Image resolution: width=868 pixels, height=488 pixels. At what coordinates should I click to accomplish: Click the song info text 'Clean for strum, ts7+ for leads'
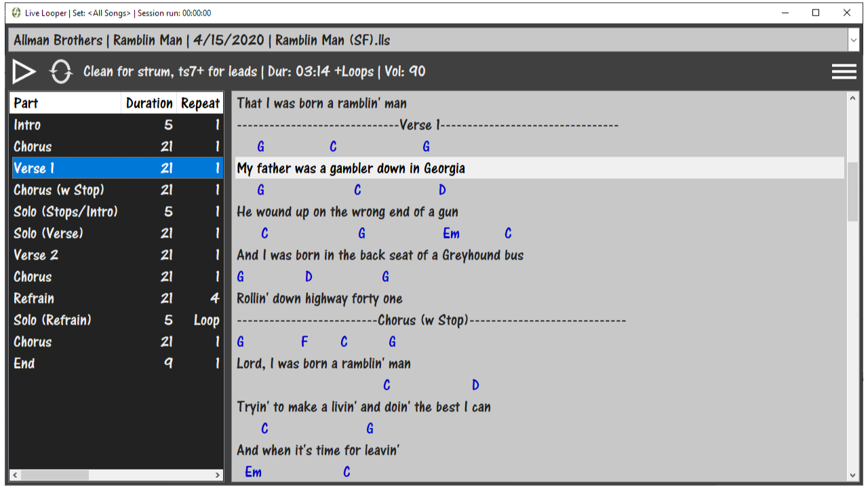click(170, 71)
